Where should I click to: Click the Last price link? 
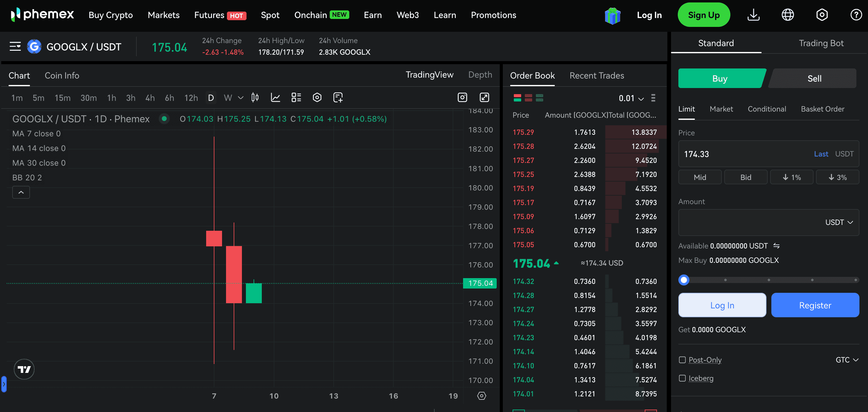click(821, 154)
